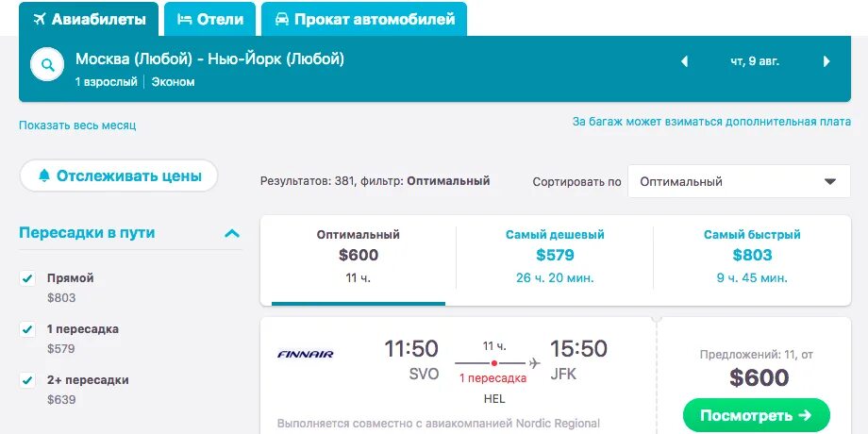The height and width of the screenshot is (434, 868).
Task: Click the bed icon in Отели tab
Action: (x=184, y=20)
